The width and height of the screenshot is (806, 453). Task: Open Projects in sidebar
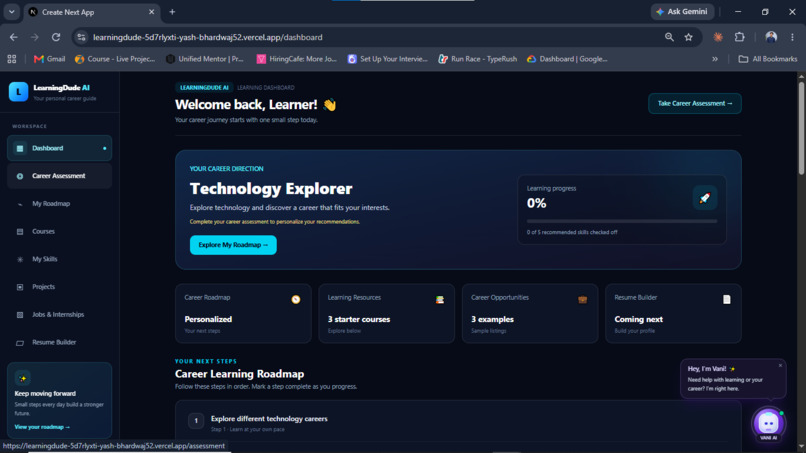(x=59, y=287)
